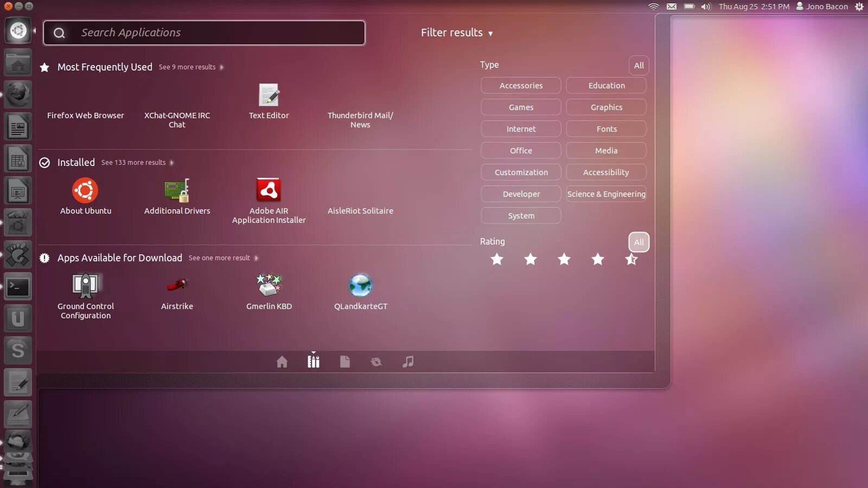Toggle the Internet type filter
This screenshot has width=868, height=488.
point(521,129)
